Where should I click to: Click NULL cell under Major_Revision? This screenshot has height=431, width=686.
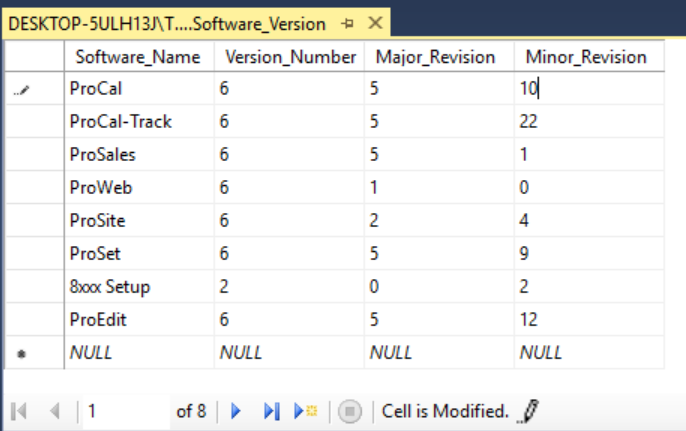pos(439,353)
